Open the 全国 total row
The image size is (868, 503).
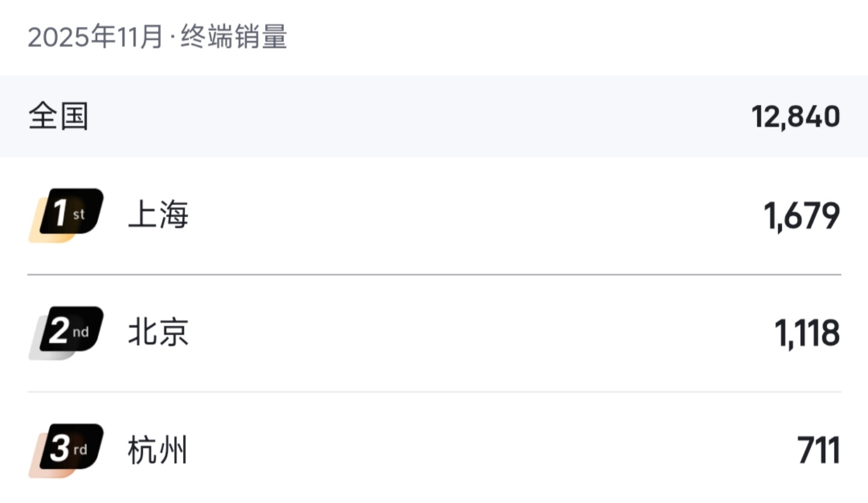pyautogui.click(x=434, y=116)
